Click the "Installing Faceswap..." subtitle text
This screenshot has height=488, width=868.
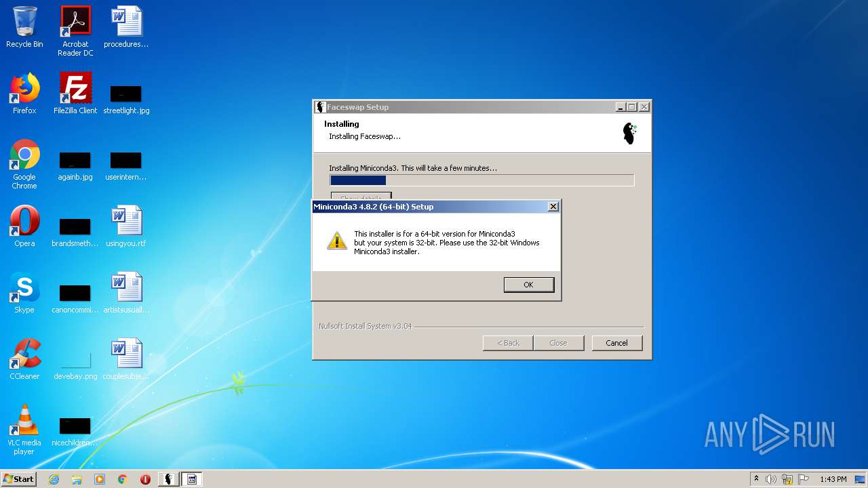[x=365, y=136]
